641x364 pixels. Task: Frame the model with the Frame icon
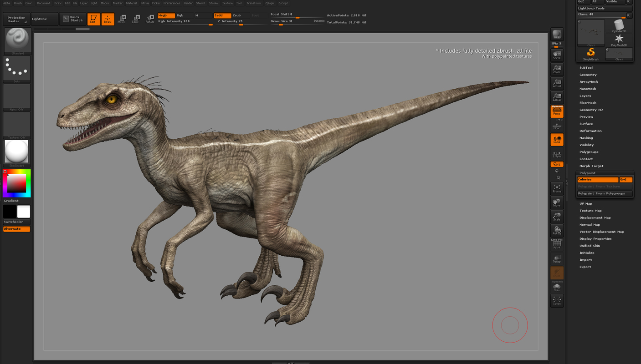point(557,187)
